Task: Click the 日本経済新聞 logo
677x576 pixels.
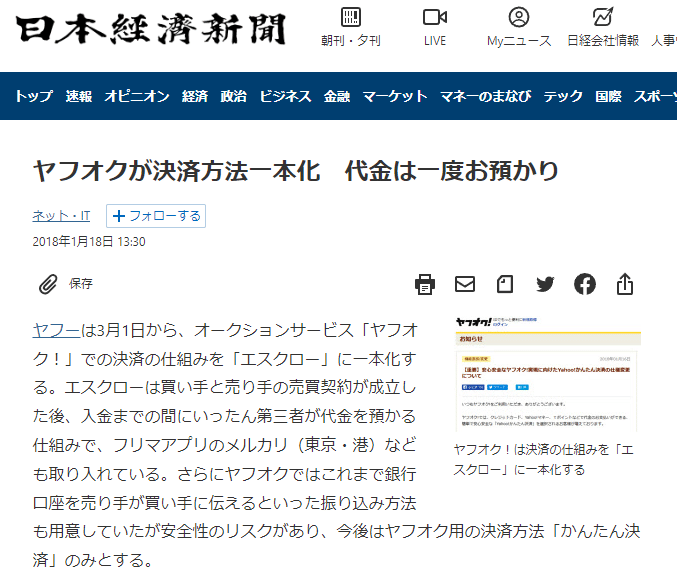Action: click(x=151, y=29)
